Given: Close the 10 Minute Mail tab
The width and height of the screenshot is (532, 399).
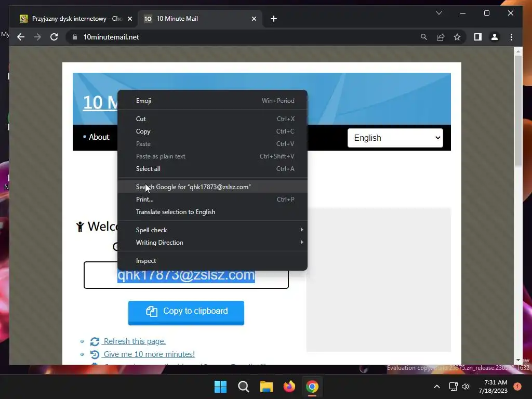Looking at the screenshot, I should [254, 19].
